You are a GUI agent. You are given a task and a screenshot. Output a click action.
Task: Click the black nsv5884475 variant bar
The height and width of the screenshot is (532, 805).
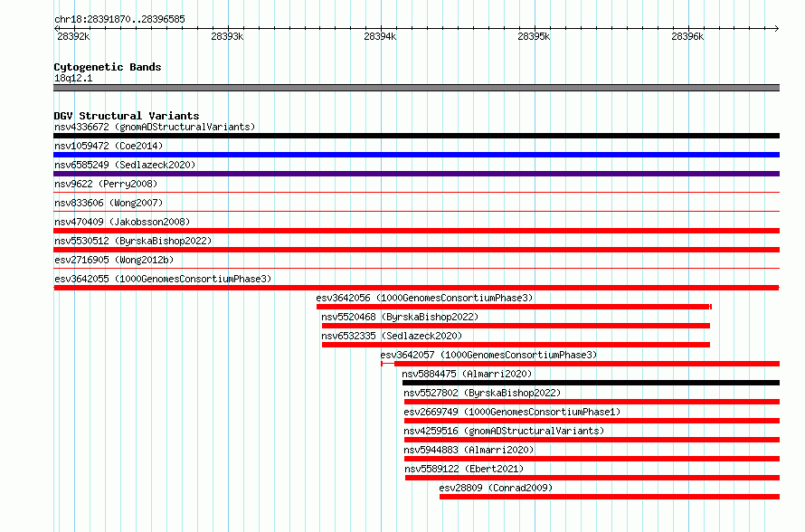click(591, 383)
